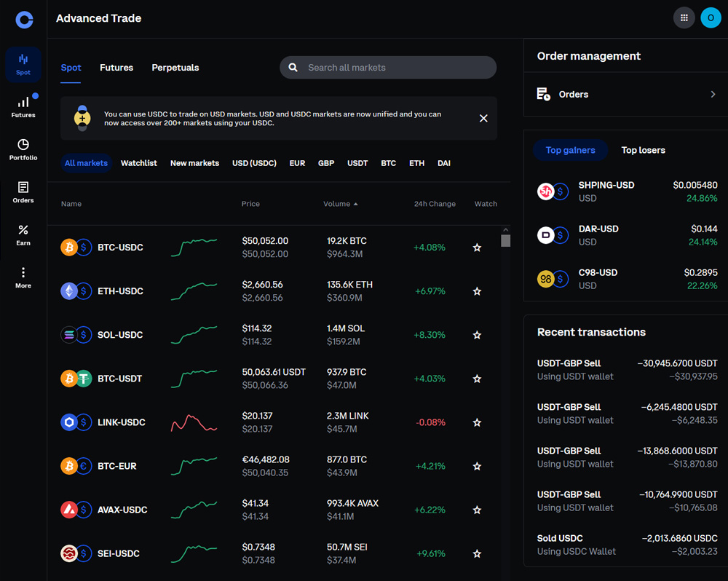Click the SEI-USDC coin icon
Viewport: 728px width, 581px height.
pos(76,553)
